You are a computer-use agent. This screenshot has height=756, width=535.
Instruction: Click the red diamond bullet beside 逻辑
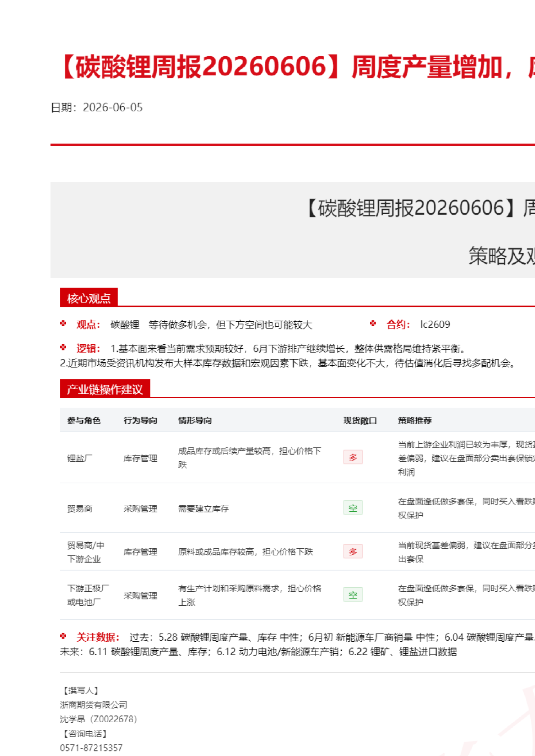coord(63,347)
